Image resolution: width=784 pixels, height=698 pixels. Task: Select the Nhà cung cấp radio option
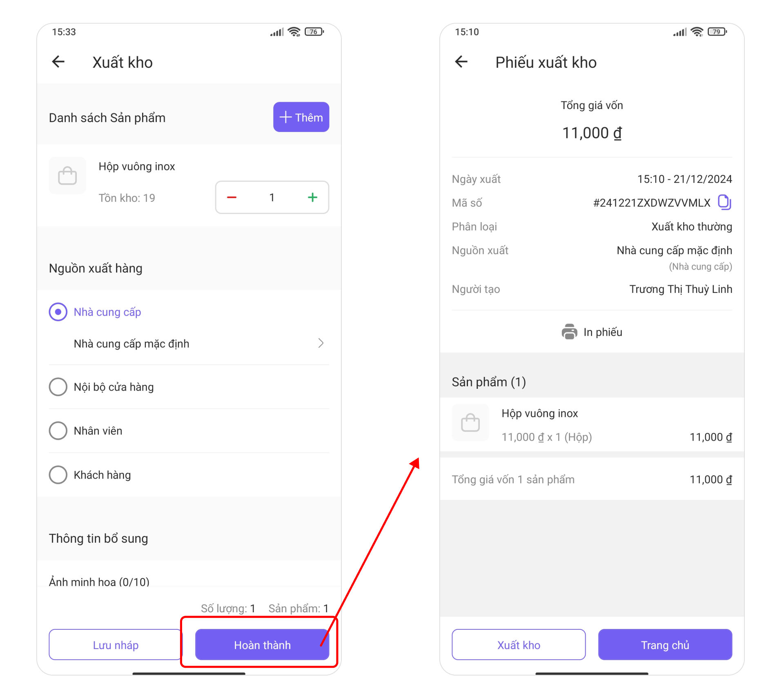pos(58,312)
